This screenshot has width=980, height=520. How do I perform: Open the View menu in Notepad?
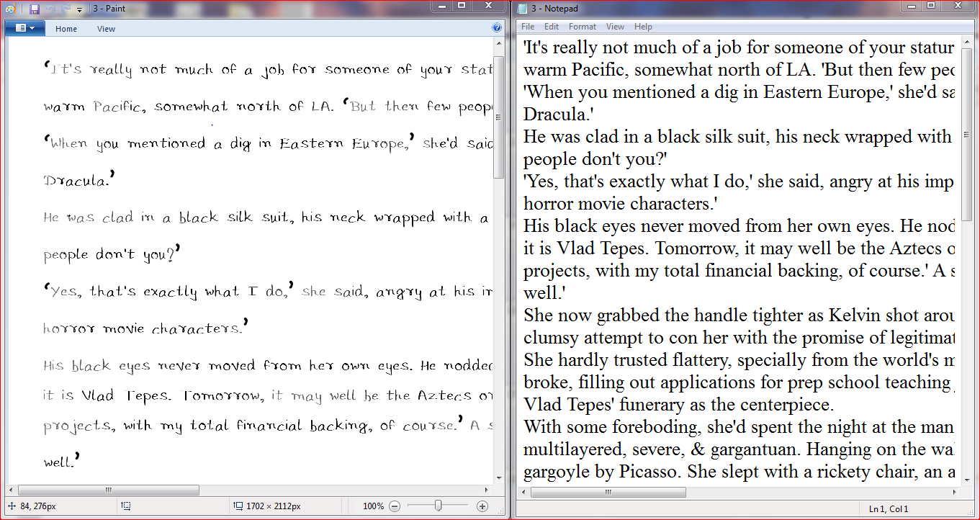(615, 27)
